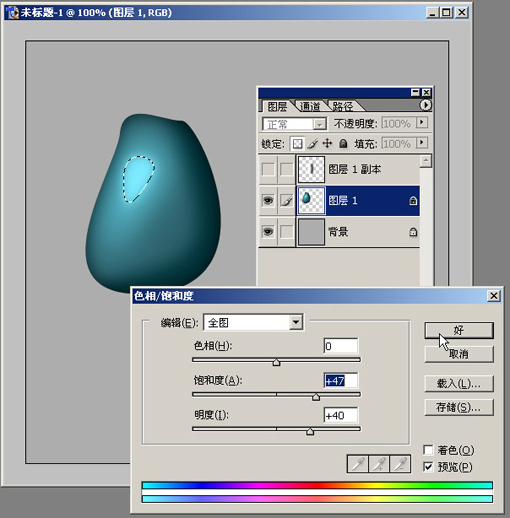Show the 图层 1 副本 layer visibility box

pos(268,169)
